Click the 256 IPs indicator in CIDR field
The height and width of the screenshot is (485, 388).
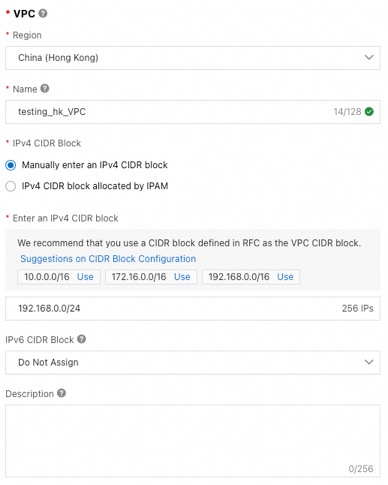[357, 308]
